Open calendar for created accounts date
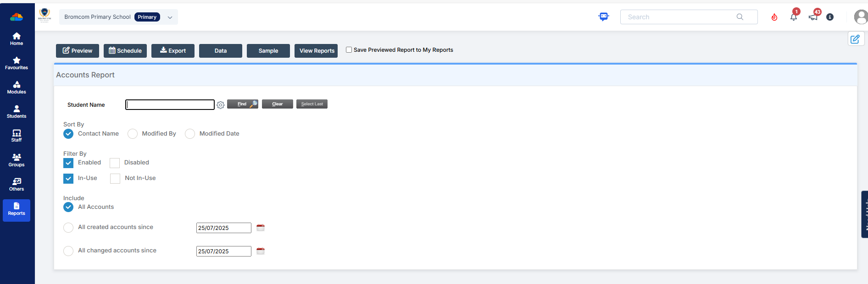The image size is (868, 284). click(x=261, y=228)
